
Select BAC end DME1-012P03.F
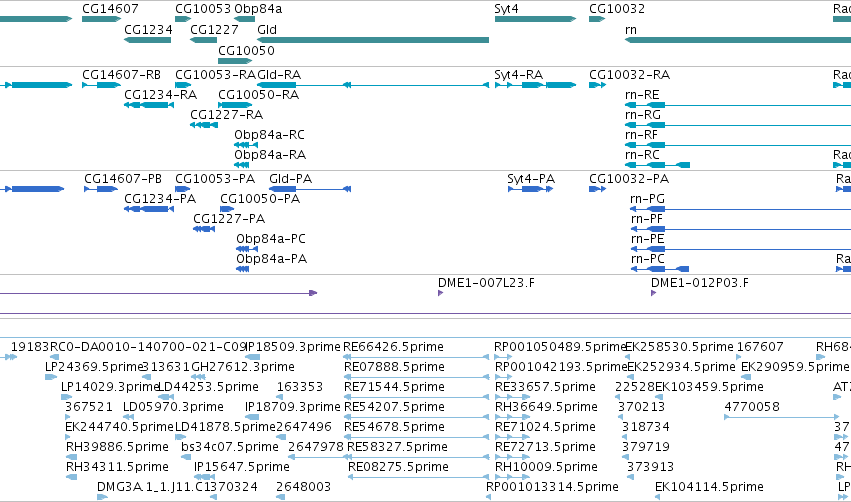click(653, 293)
